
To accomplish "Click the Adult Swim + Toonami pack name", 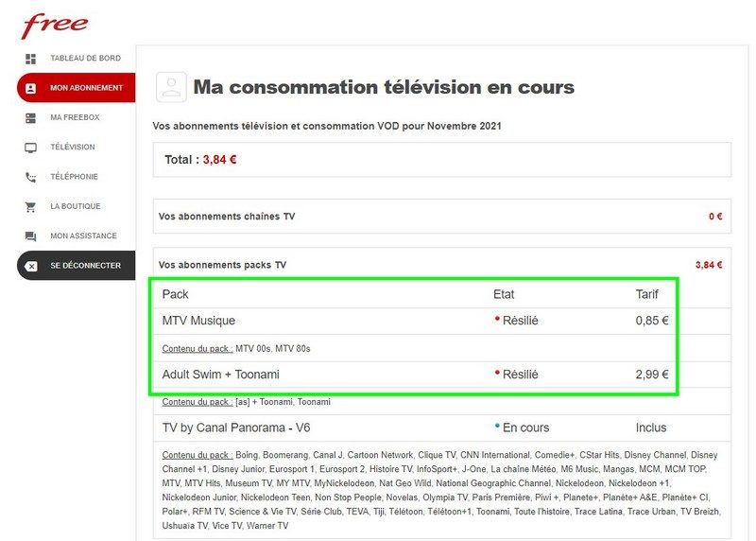I will [221, 375].
